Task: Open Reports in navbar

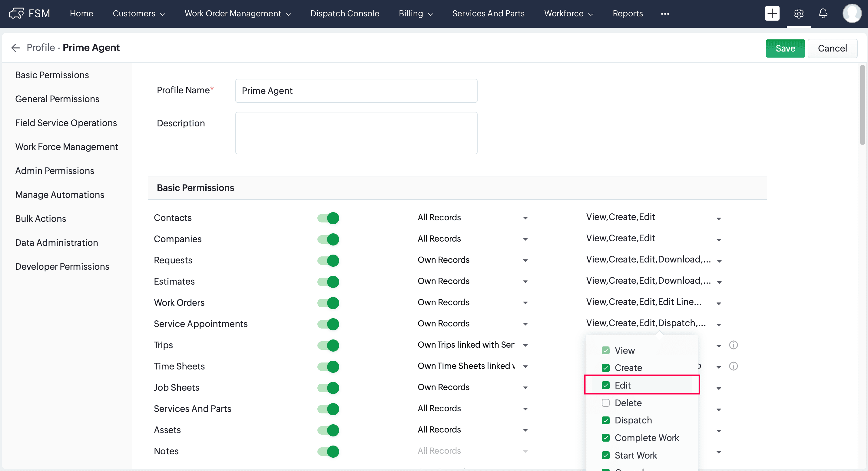Action: pyautogui.click(x=628, y=13)
